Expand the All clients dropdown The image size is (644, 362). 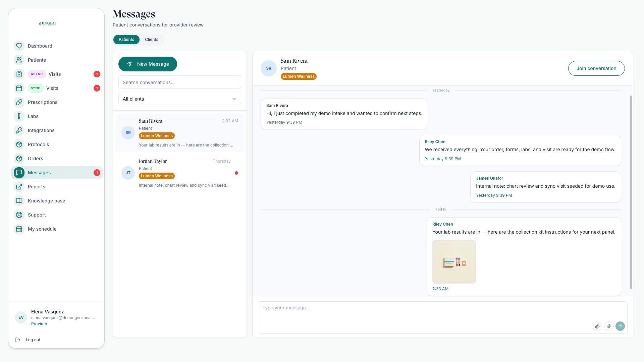click(180, 99)
